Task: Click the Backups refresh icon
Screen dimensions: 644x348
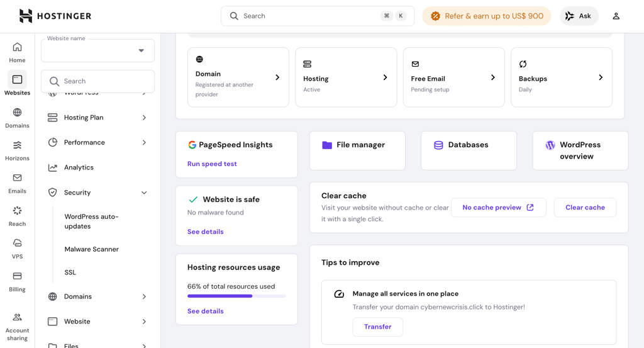Action: 523,64
